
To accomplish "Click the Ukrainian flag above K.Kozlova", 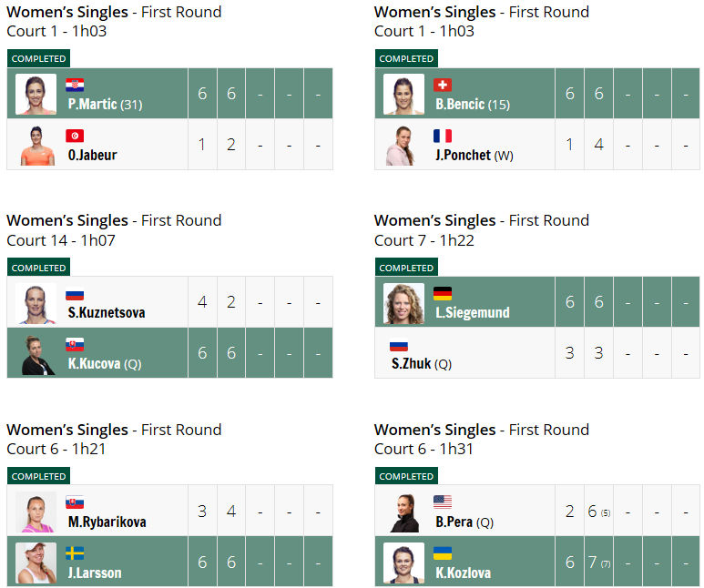I will click(443, 553).
